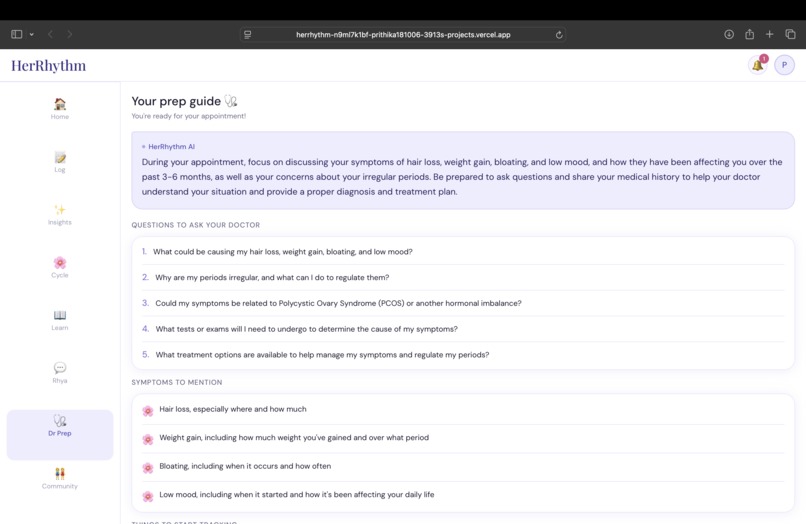Click the 'Weight gain, including how much' symptom
This screenshot has height=524, width=806.
[x=294, y=438]
